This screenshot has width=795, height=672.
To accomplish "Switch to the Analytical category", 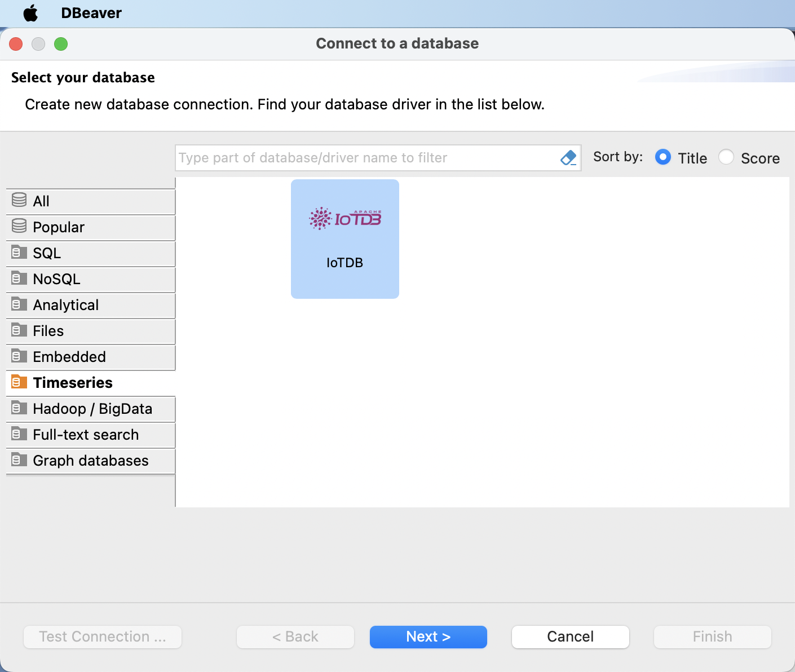I will [66, 305].
